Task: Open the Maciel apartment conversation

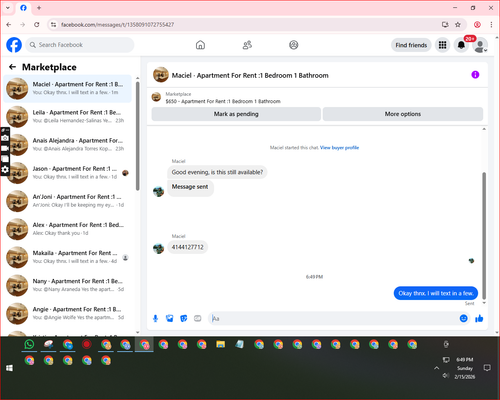Action: tap(67, 88)
